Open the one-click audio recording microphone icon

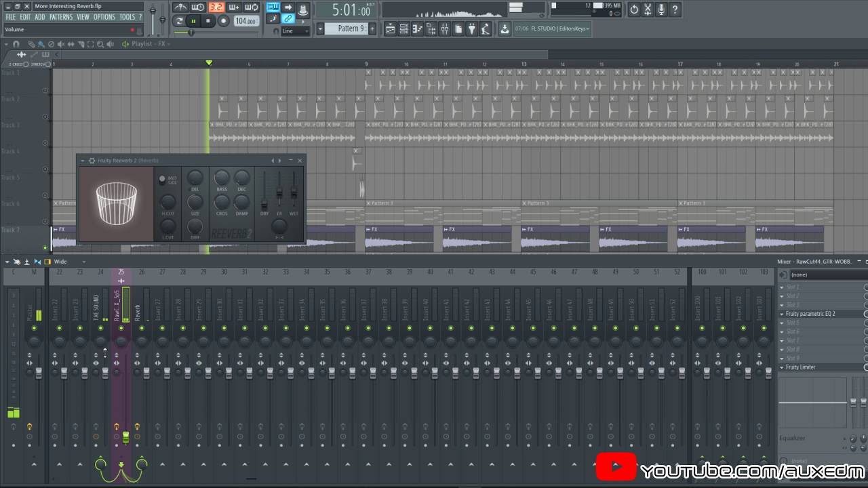click(x=661, y=9)
